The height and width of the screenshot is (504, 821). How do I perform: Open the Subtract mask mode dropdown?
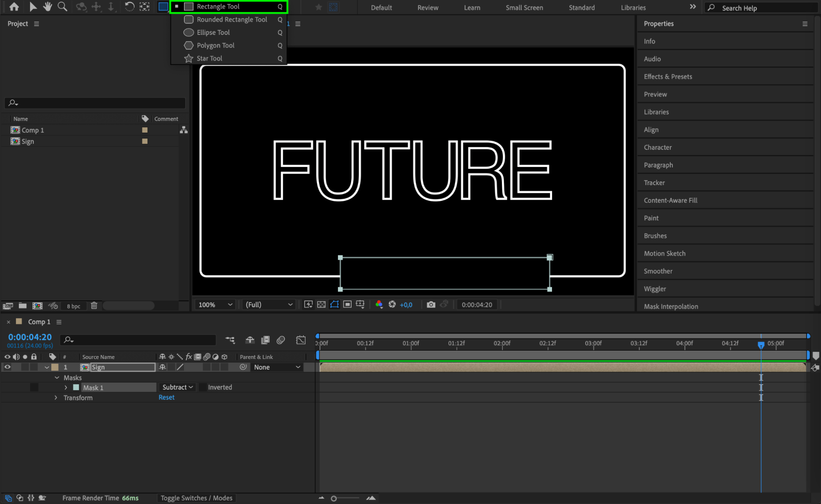178,387
